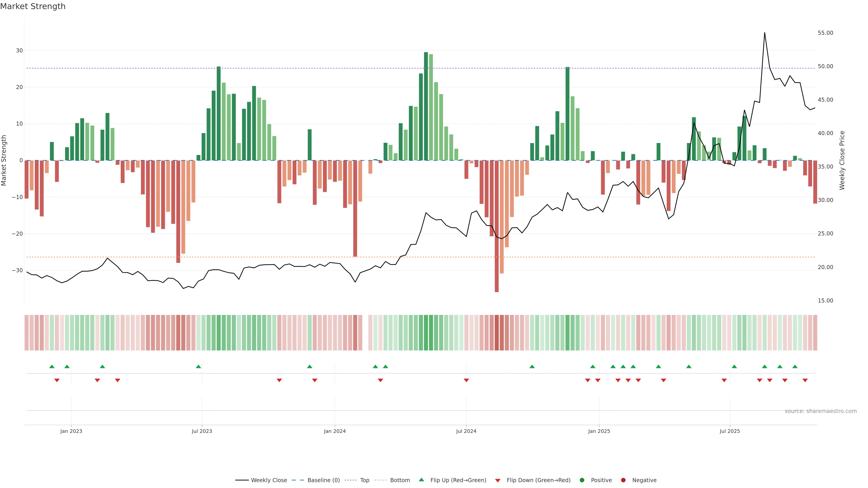This screenshot has height=488, width=868.
Task: Click the leftmost red flip-down triangle marker
Action: click(x=57, y=380)
